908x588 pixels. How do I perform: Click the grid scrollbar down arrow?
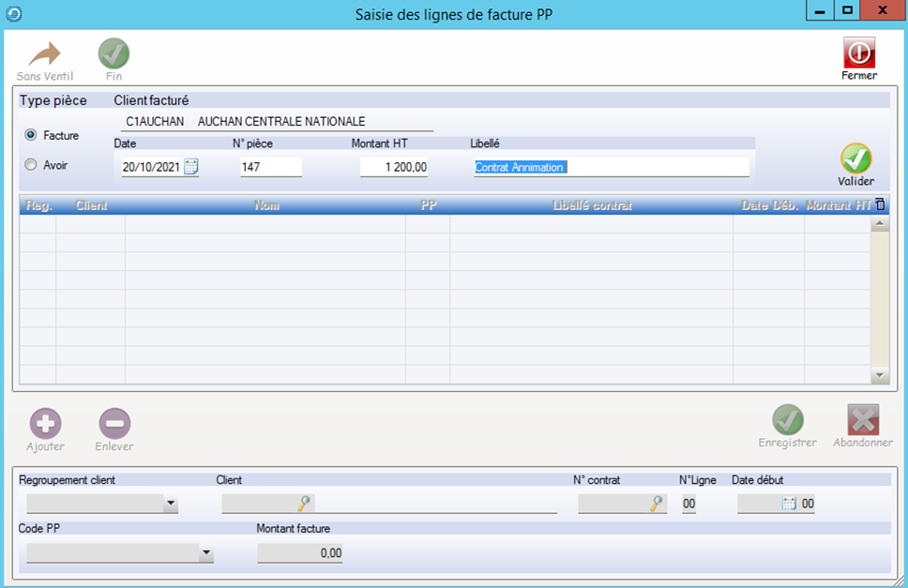[x=880, y=375]
